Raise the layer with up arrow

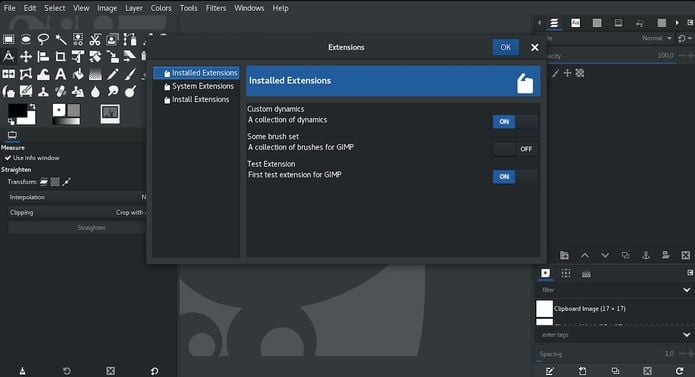click(585, 255)
